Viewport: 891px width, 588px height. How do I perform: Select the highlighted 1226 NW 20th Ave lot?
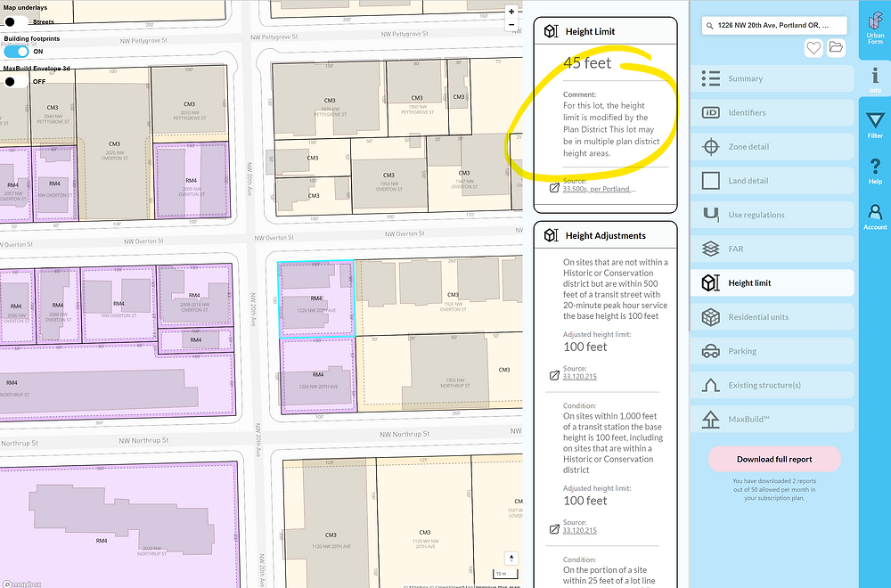tap(316, 298)
